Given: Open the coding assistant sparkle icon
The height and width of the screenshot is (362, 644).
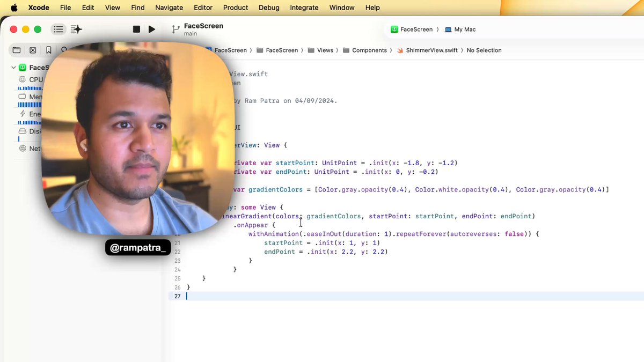Looking at the screenshot, I should pyautogui.click(x=76, y=29).
